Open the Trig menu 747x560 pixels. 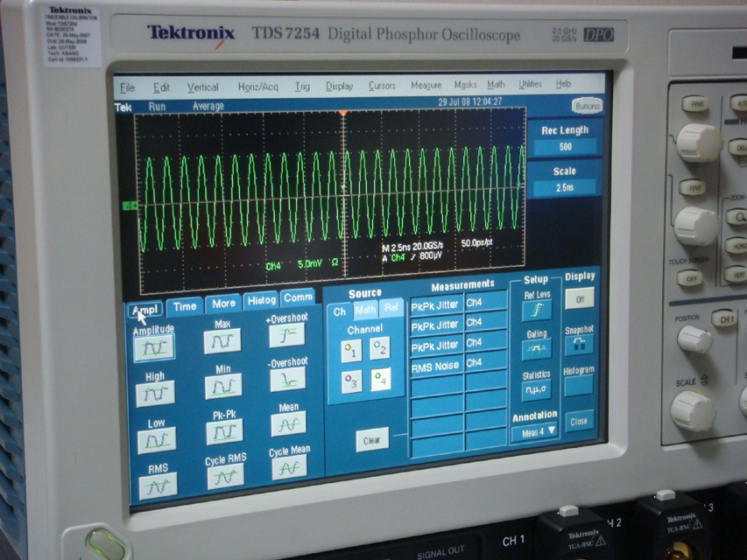[x=302, y=87]
